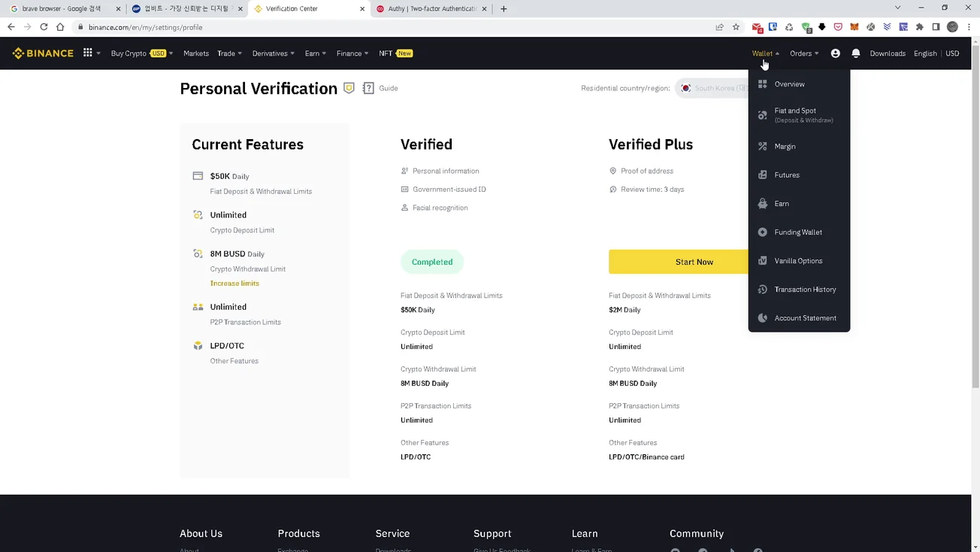Click the Account Statement pie icon

point(762,318)
